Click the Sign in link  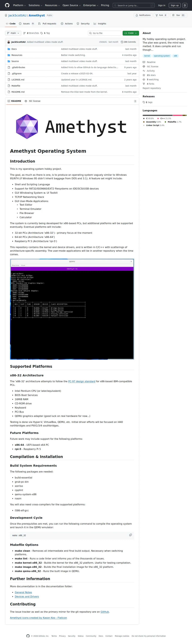(x=161, y=5)
